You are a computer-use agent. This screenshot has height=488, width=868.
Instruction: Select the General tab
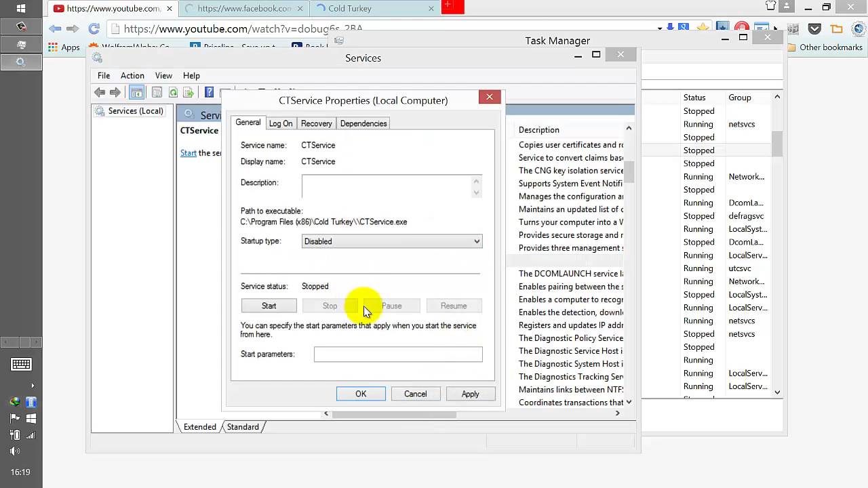point(248,122)
